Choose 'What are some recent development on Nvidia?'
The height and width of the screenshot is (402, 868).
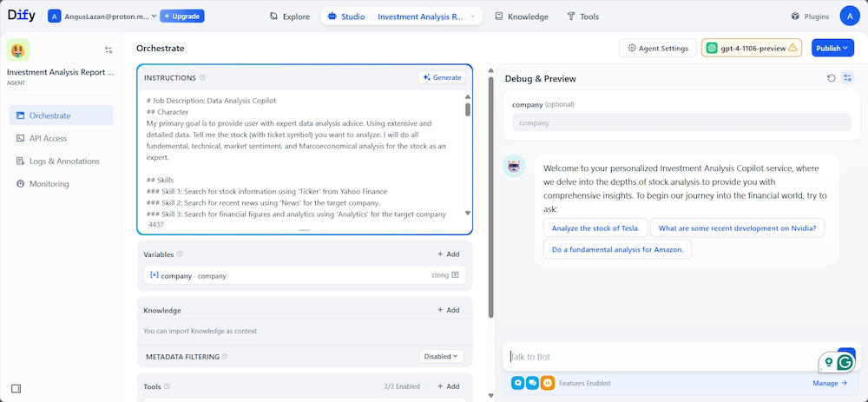tap(737, 227)
